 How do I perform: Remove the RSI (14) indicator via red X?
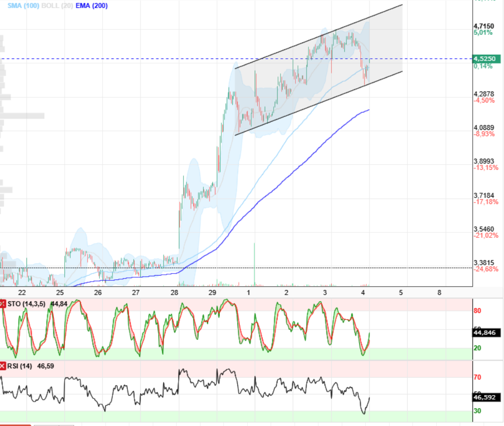2,366
